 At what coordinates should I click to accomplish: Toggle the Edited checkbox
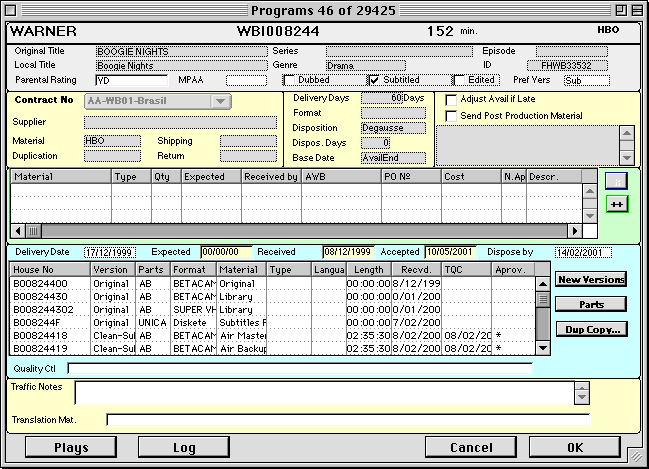(459, 80)
